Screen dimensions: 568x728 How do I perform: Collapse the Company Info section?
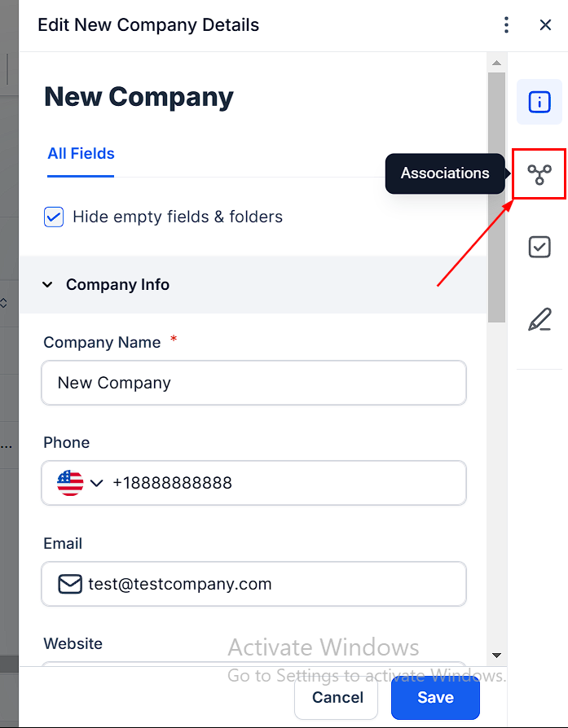(48, 285)
